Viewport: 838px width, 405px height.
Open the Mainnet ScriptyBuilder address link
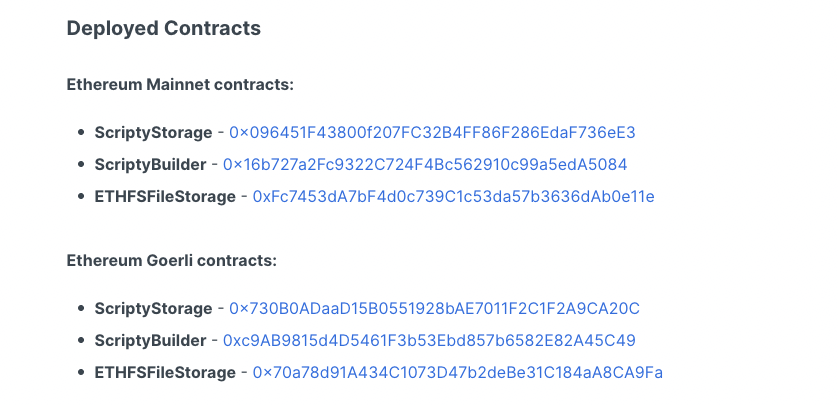click(425, 165)
